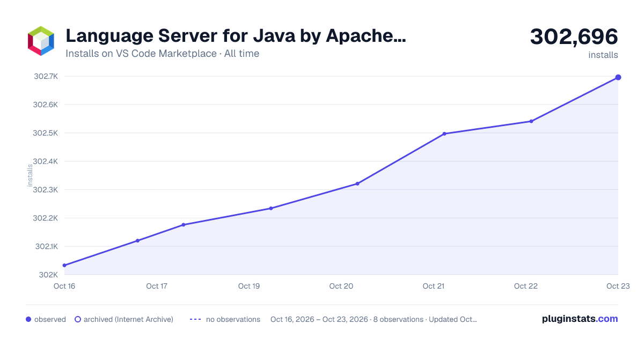Select the Oct 20 data point
This screenshot has width=644, height=338.
(357, 183)
